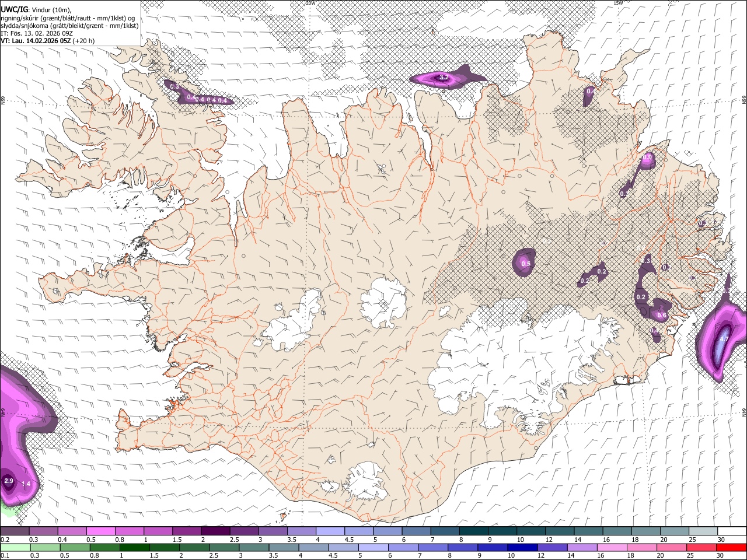
Task: Pick the pale green 0.1 swatch in rain legend
Action: (x=15, y=547)
